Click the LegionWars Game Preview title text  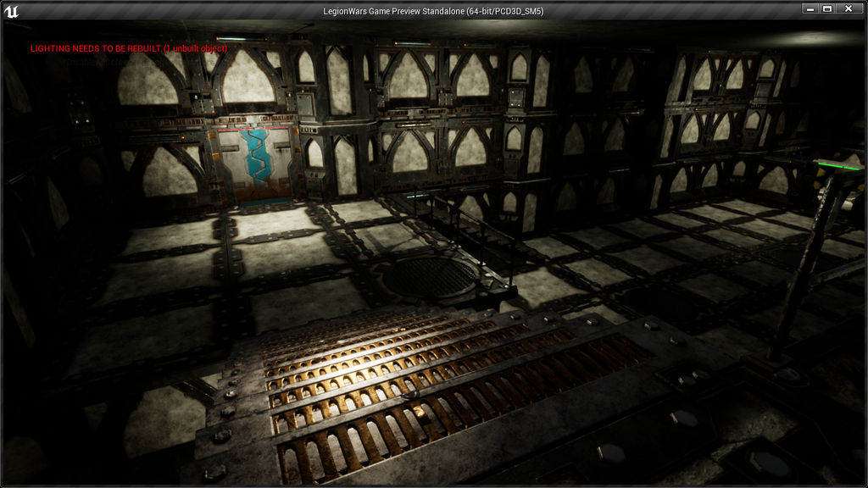click(x=433, y=11)
